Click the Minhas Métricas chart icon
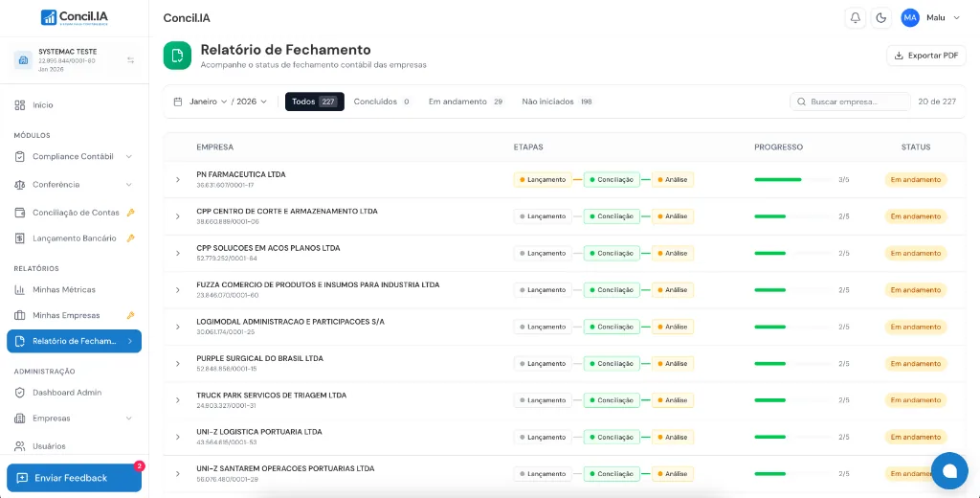980x498 pixels. point(20,289)
